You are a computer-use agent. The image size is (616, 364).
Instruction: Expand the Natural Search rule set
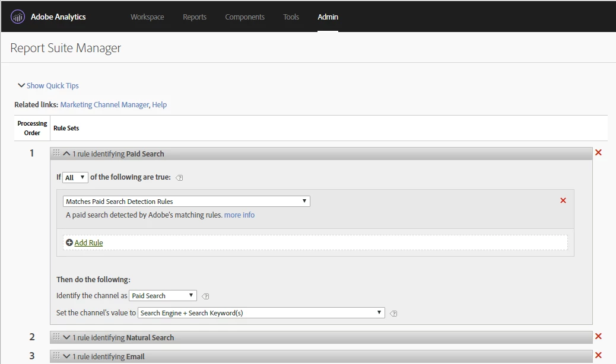66,337
